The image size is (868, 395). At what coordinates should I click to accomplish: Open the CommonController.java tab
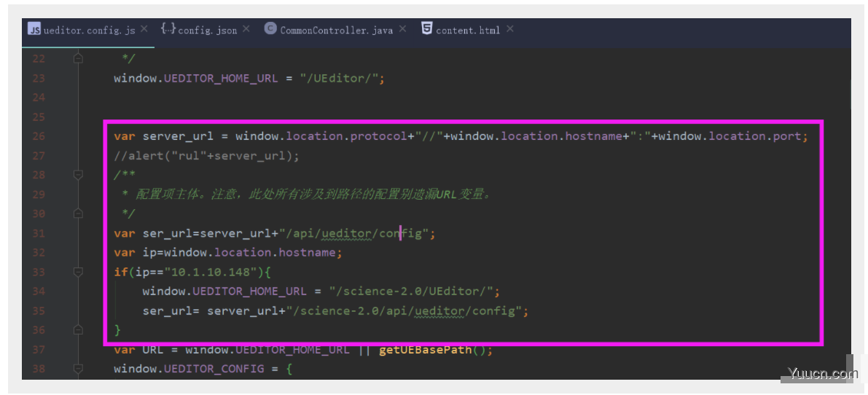coord(337,31)
